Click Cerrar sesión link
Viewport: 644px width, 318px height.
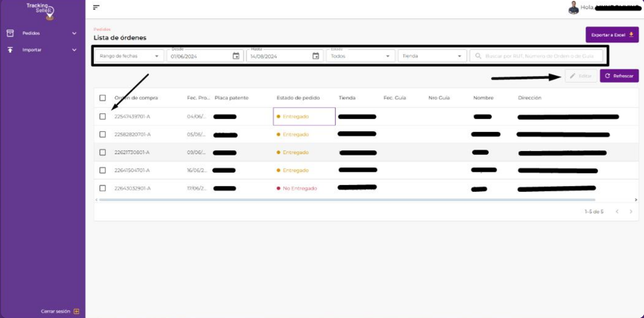tap(56, 311)
